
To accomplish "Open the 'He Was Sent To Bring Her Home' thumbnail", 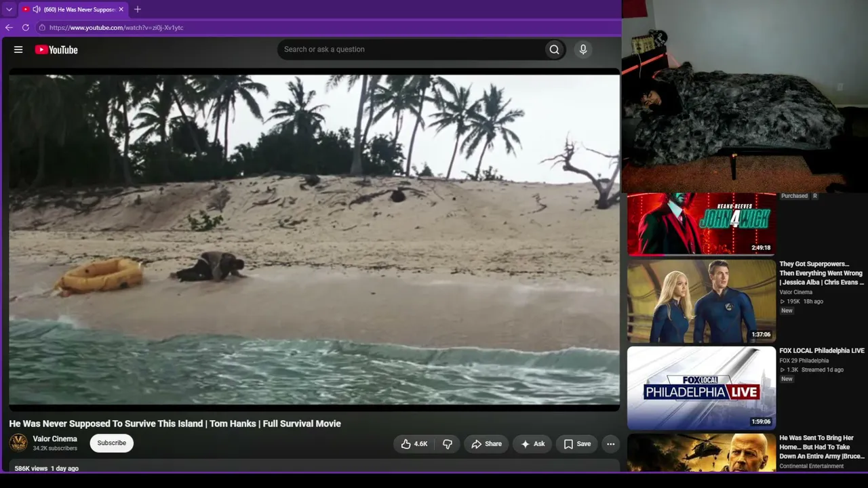I will pyautogui.click(x=701, y=453).
